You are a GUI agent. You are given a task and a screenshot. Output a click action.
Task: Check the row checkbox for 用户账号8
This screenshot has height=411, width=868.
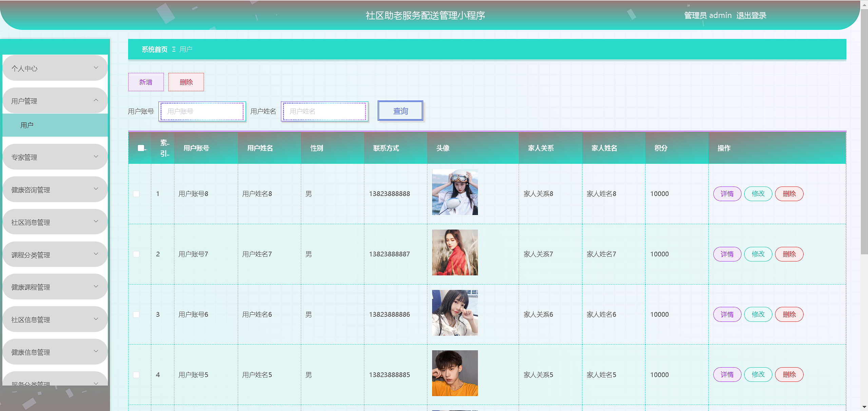coord(136,194)
